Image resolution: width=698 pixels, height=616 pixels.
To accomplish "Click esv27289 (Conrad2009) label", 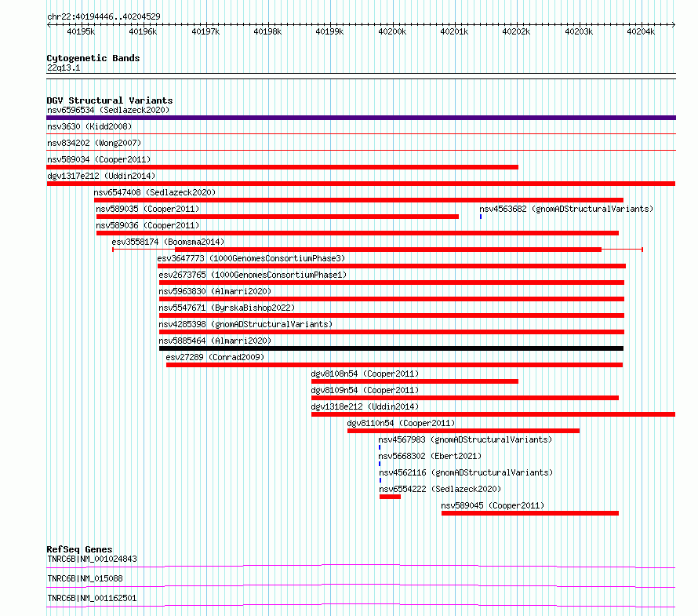I will [x=215, y=357].
